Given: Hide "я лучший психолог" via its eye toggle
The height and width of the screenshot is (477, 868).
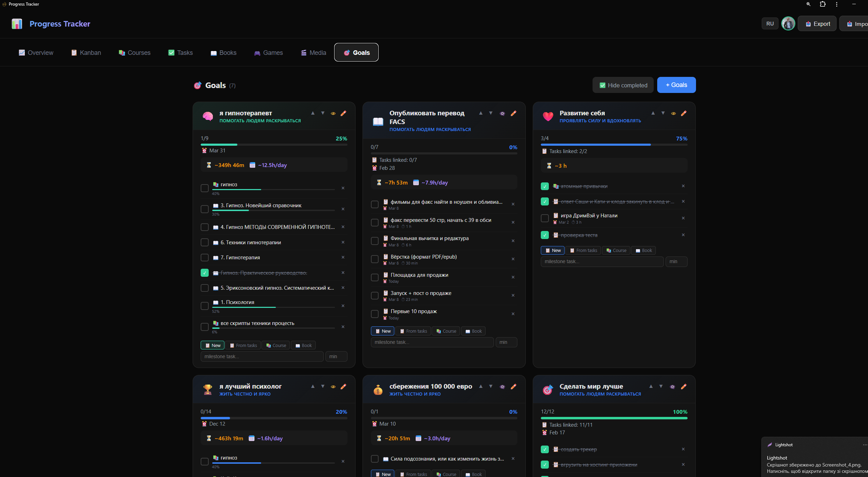Looking at the screenshot, I should pyautogui.click(x=332, y=386).
